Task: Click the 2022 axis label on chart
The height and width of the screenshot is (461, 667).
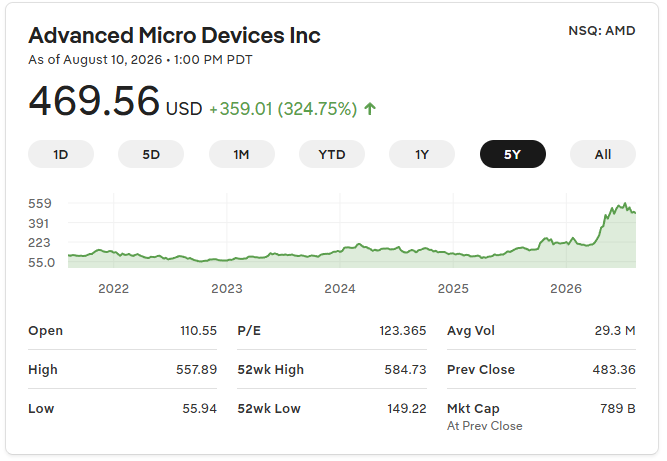Action: click(114, 289)
